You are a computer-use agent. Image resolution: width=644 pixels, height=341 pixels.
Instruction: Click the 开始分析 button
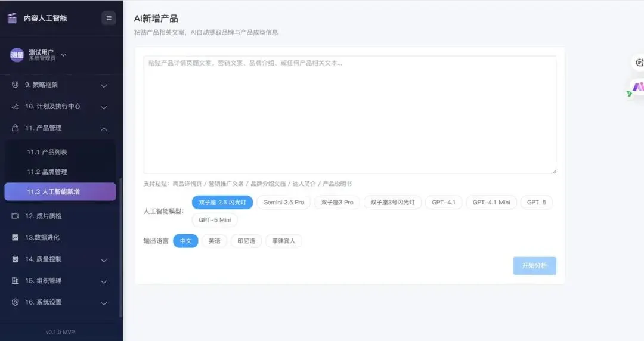point(534,266)
